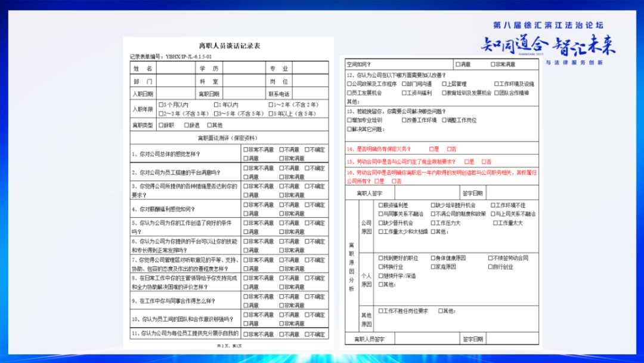
Task: Tick the 1年以内 tenure checkbox
Action: coord(216,105)
